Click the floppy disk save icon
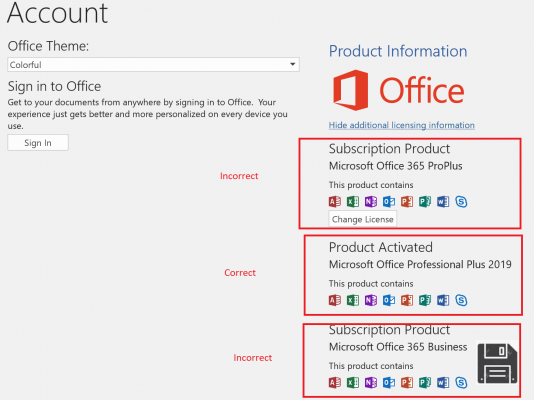The image size is (534, 400). pyautogui.click(x=497, y=363)
